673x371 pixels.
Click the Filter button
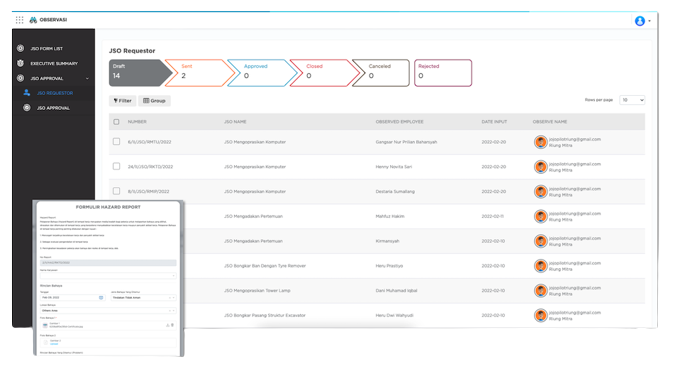pos(122,100)
